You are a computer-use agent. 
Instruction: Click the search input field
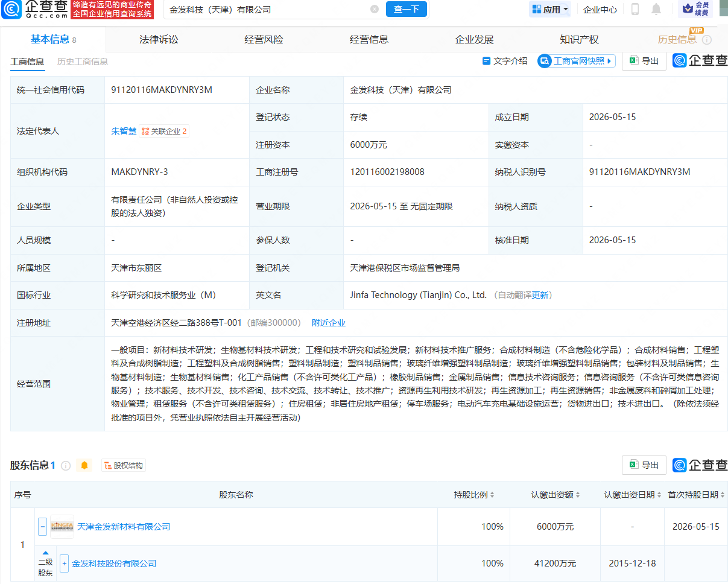tap(268, 9)
